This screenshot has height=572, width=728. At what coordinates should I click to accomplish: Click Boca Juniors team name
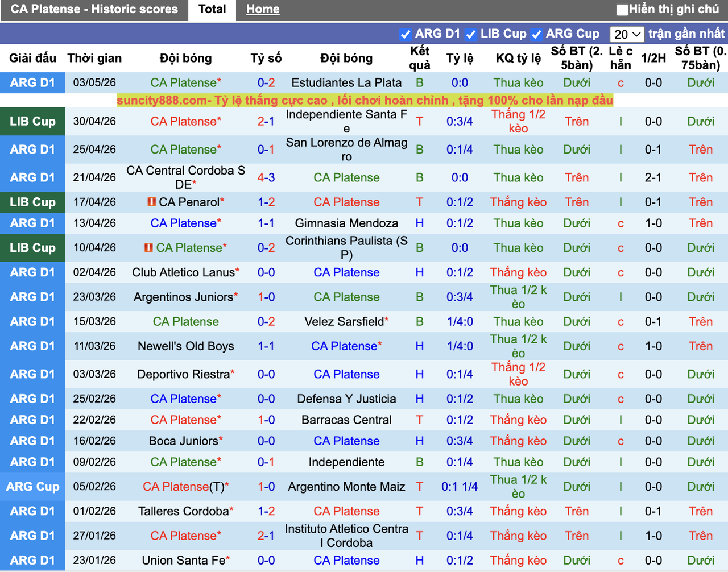click(183, 441)
